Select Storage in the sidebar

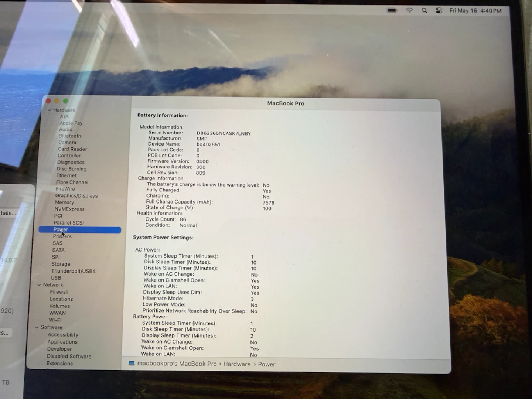point(61,264)
